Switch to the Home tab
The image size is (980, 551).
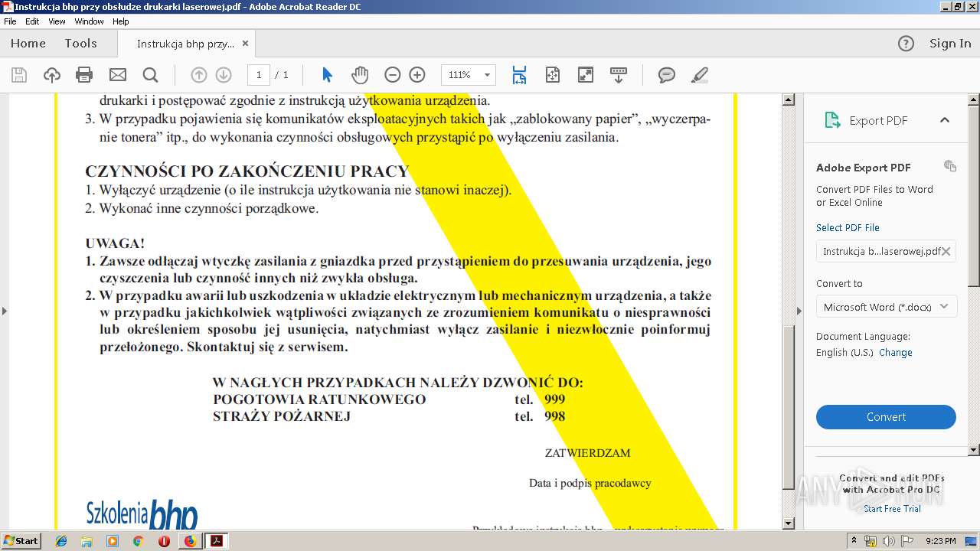(x=28, y=44)
